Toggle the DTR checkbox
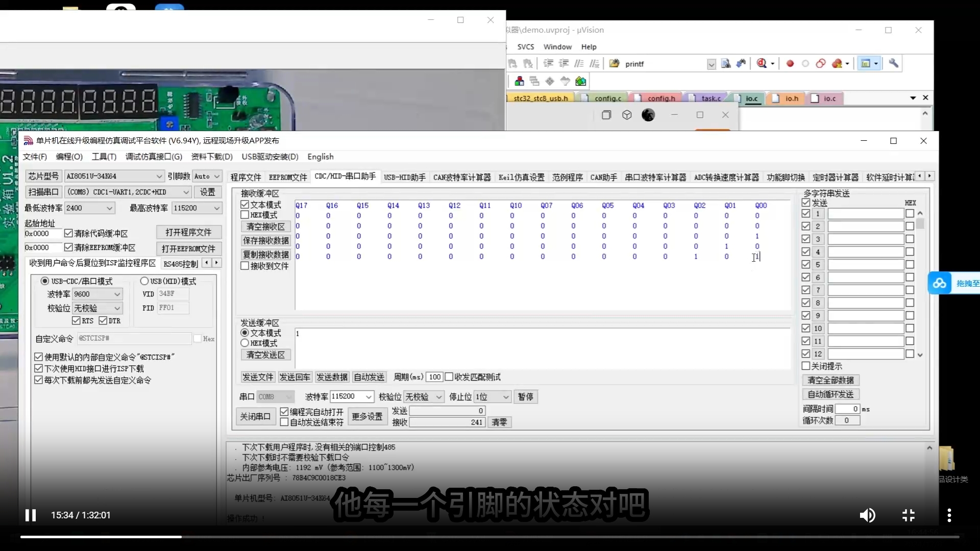This screenshot has width=980, height=551. pos(103,320)
